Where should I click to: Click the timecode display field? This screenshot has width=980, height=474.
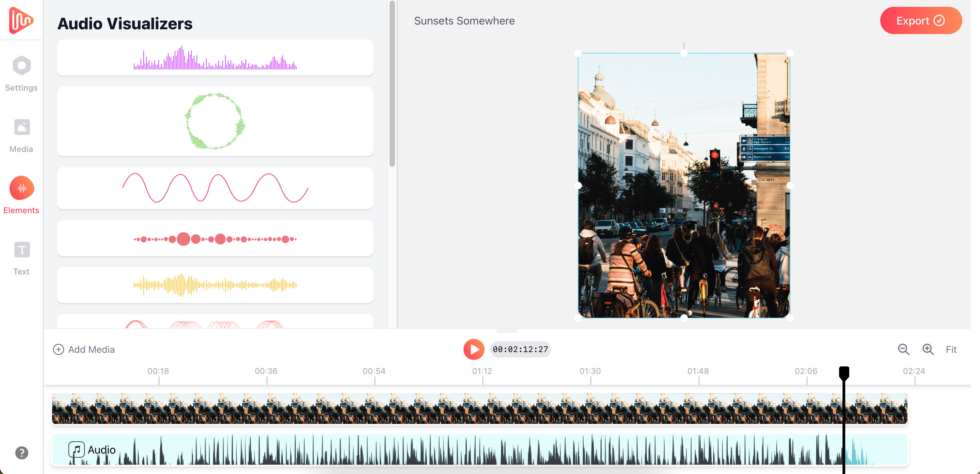(520, 349)
